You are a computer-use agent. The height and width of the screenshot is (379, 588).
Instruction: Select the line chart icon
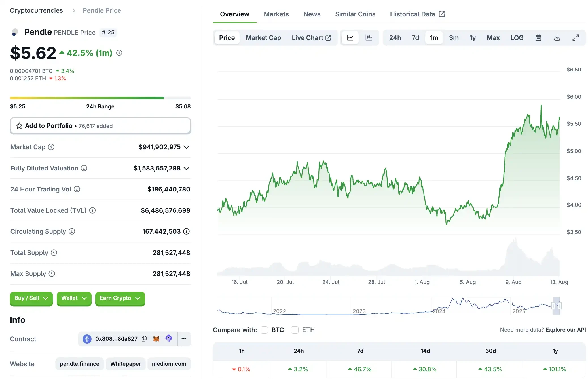[x=350, y=37]
